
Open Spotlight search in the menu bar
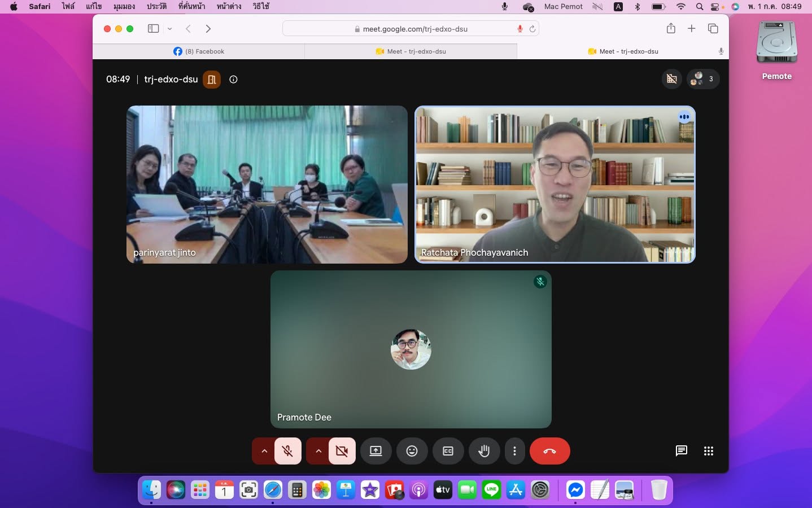pos(700,6)
